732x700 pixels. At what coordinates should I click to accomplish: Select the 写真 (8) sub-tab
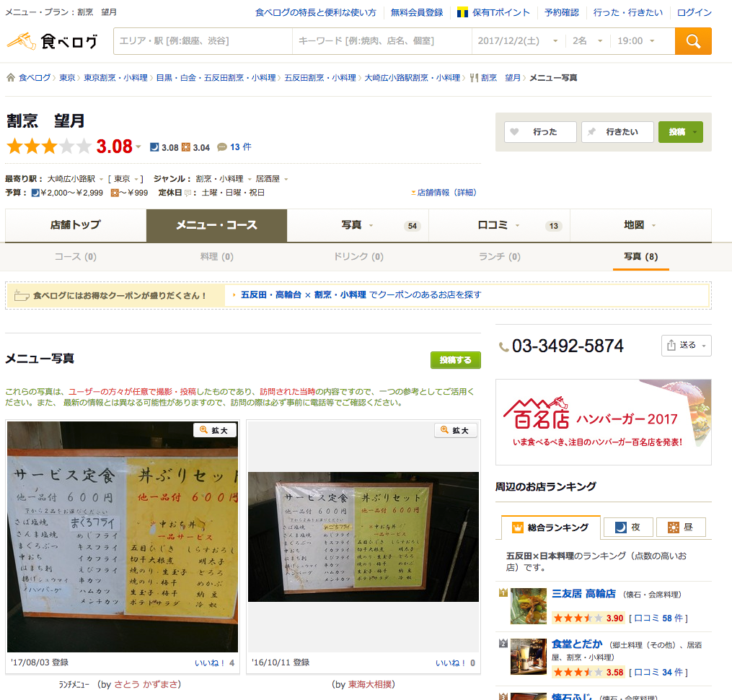click(x=640, y=256)
